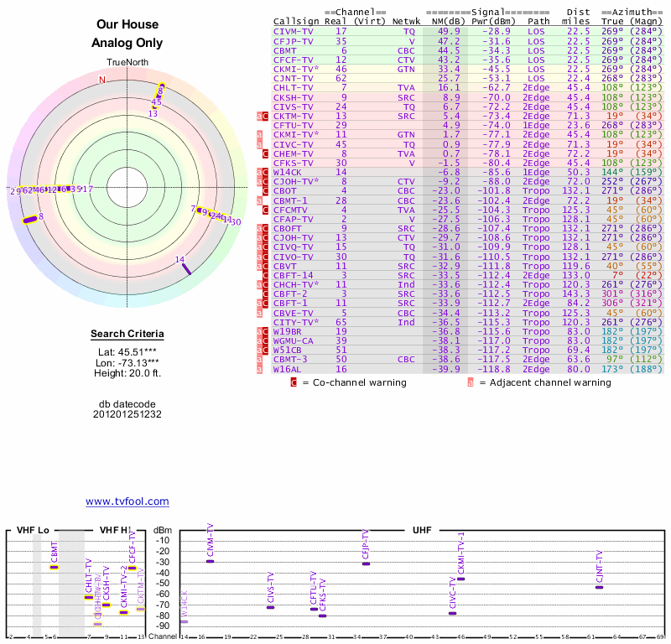The width and height of the screenshot is (671, 644).
Task: Click the warning badge beside W14CK row
Action: pyautogui.click(x=263, y=173)
